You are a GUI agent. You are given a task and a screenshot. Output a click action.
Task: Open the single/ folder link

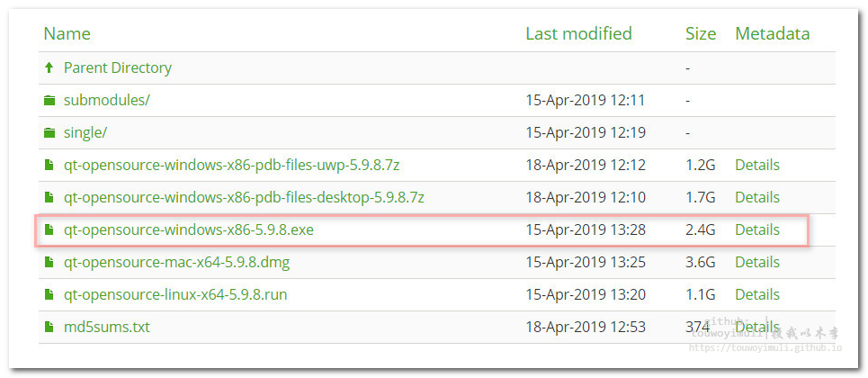[x=85, y=132]
